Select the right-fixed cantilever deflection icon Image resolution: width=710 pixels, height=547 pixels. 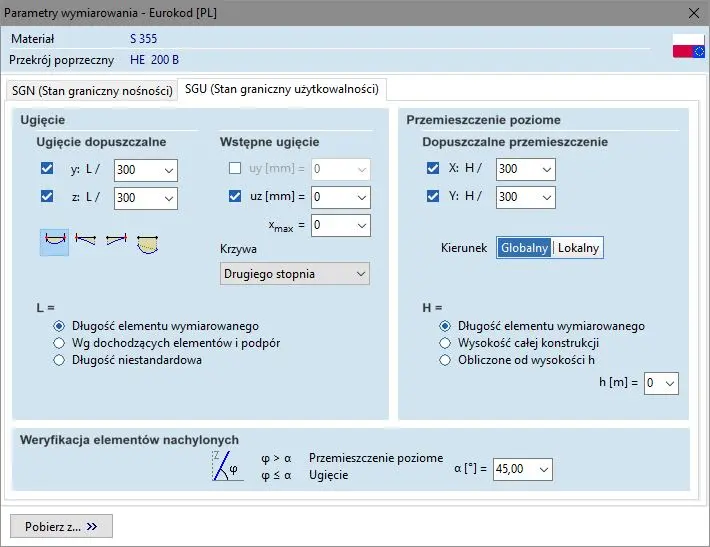116,242
